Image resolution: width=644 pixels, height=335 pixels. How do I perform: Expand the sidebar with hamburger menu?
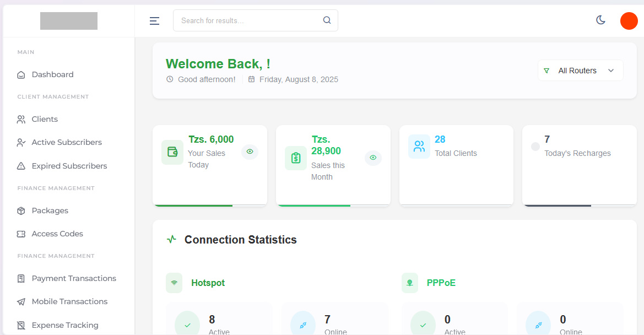(154, 20)
